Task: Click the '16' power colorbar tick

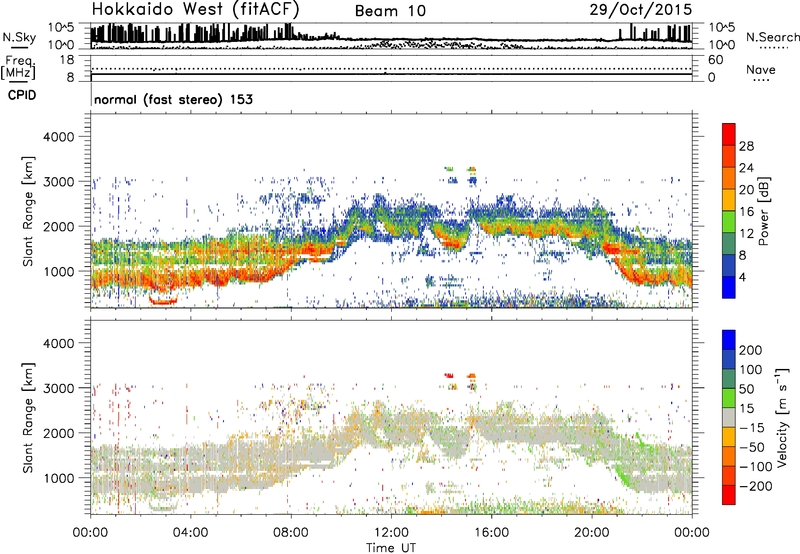Action: pos(746,212)
